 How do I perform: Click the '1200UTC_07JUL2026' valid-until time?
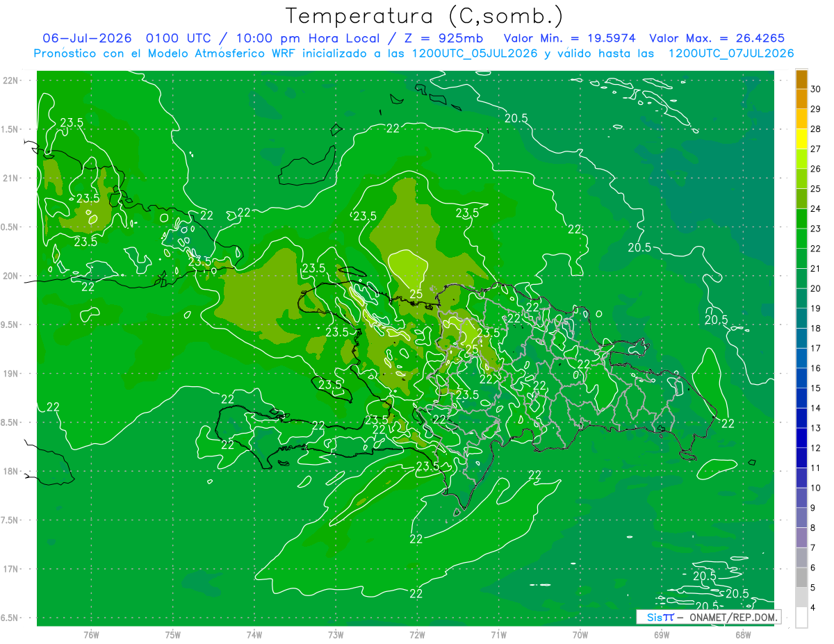click(x=730, y=53)
